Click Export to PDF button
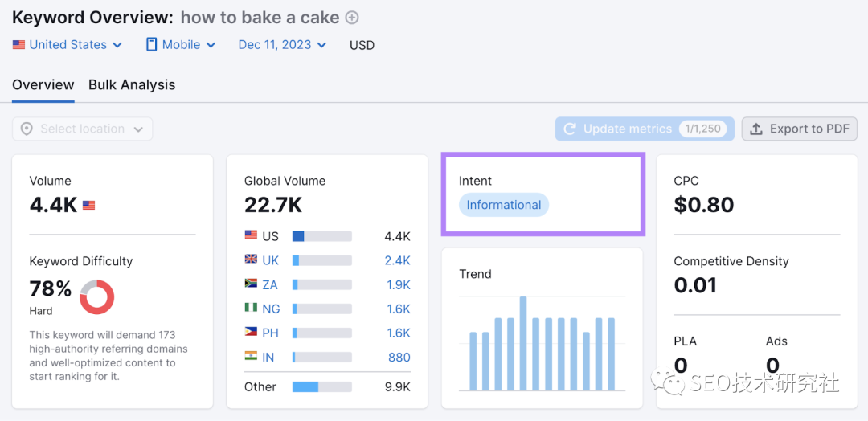This screenshot has width=868, height=421. tap(799, 129)
